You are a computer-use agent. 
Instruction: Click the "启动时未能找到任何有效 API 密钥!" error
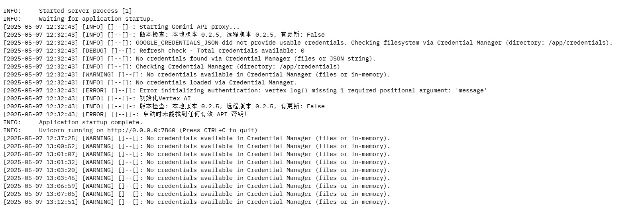[x=195, y=114]
